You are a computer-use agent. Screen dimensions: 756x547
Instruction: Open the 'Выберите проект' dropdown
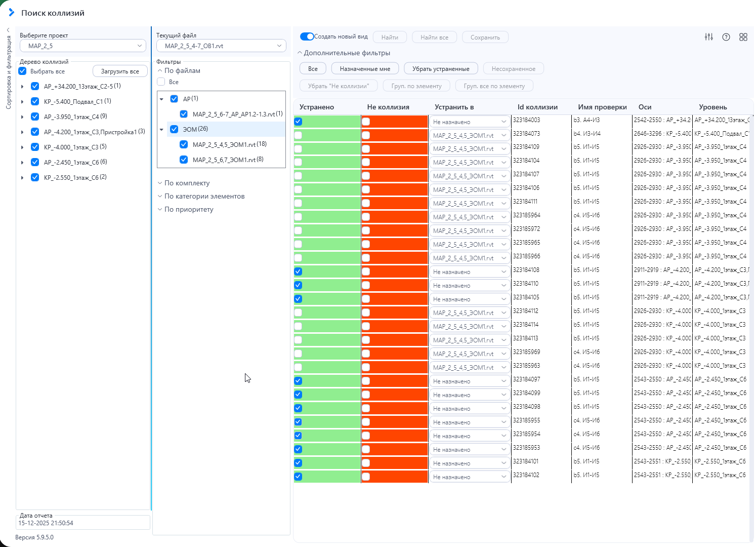(x=83, y=46)
